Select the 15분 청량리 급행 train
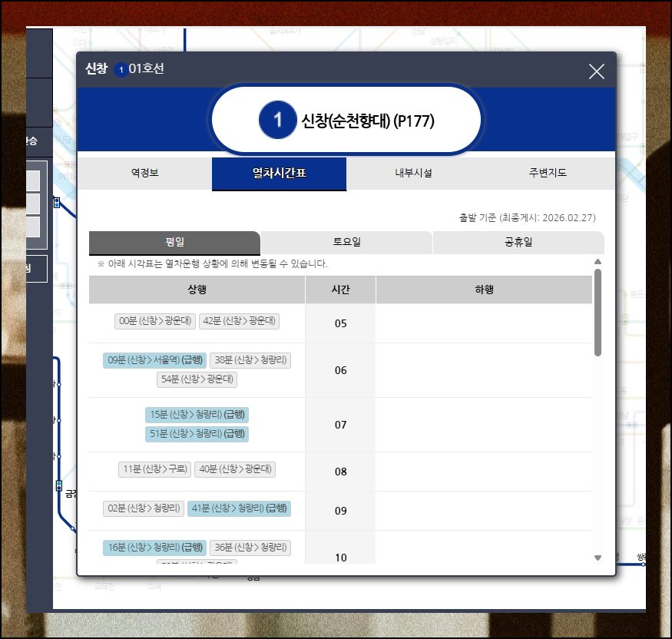 coord(197,415)
